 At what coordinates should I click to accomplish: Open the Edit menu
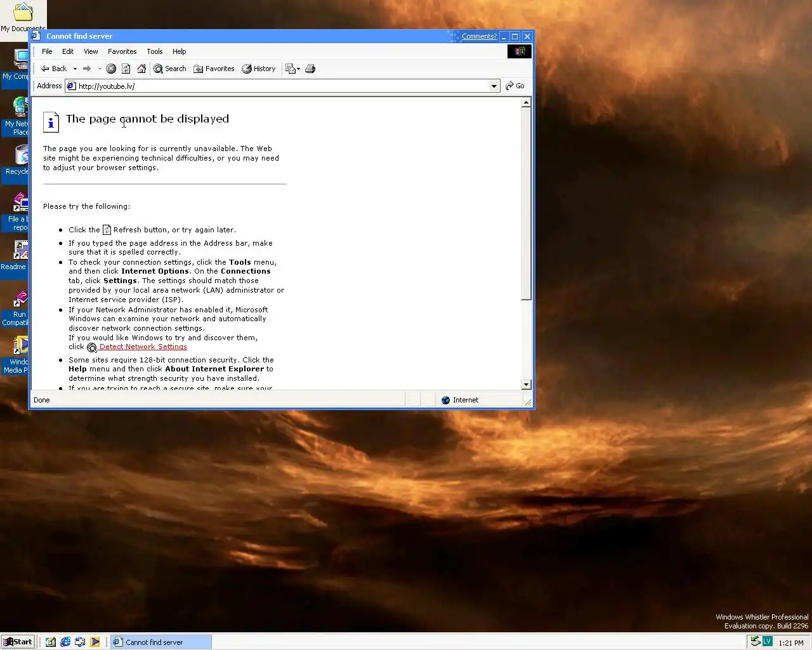point(68,51)
